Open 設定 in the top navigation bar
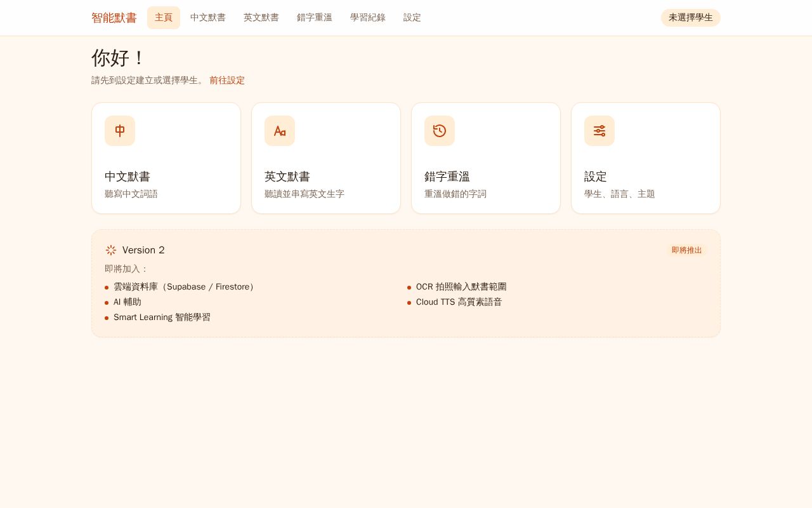The height and width of the screenshot is (508, 812). [x=412, y=18]
